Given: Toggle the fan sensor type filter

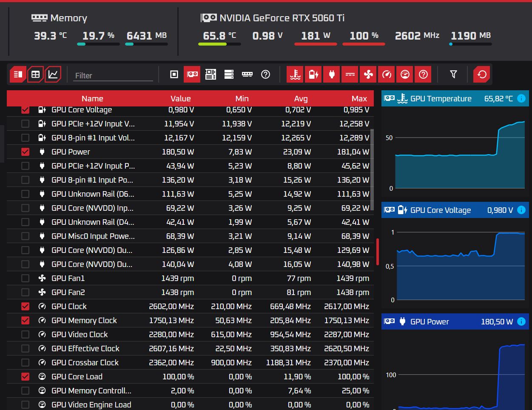Looking at the screenshot, I should [x=368, y=75].
